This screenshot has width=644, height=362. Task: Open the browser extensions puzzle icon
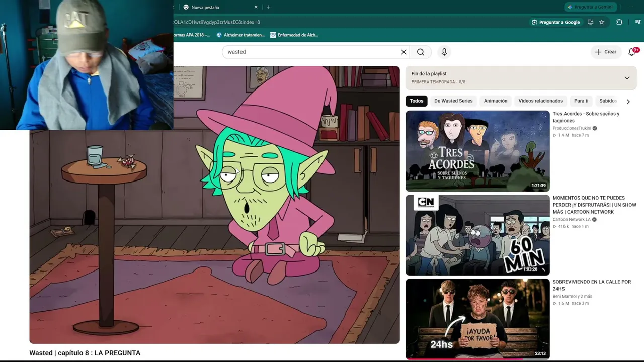pos(619,22)
